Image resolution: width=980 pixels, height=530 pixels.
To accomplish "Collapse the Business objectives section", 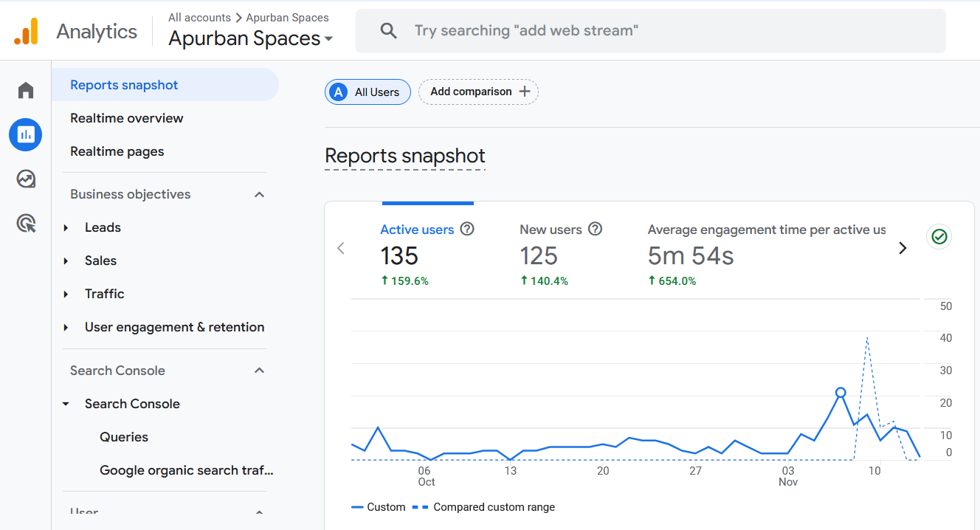I will [x=259, y=193].
